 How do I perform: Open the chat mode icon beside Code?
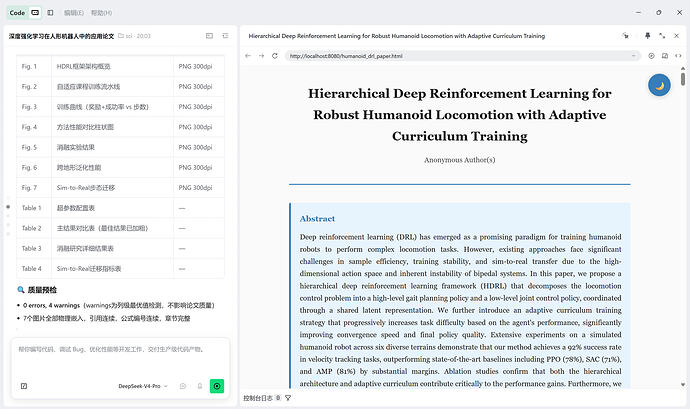click(x=35, y=13)
